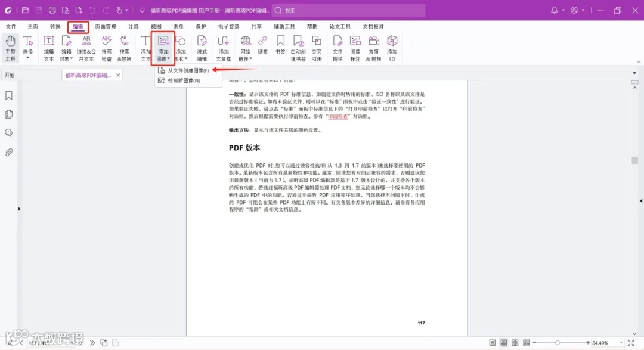Switch to two-page facing view
The width and height of the screenshot is (644, 350).
pos(515,343)
